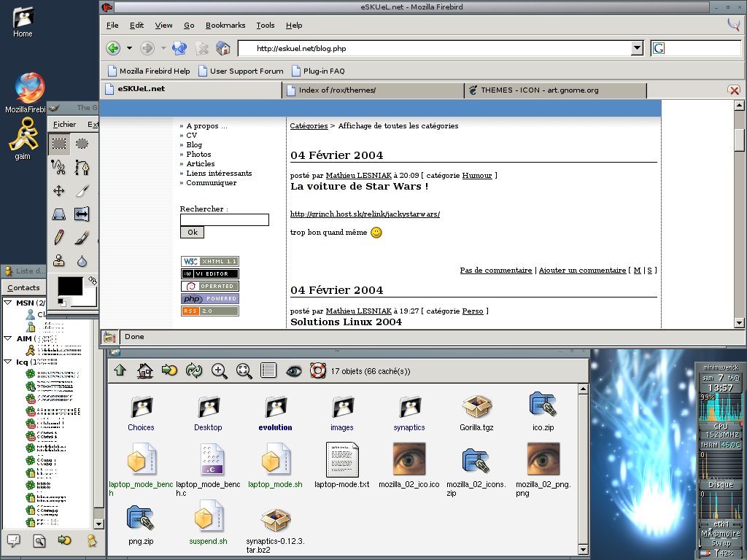The height and width of the screenshot is (560, 747).
Task: Click the Firebird page vertical scrollbar thumb
Action: (740, 139)
